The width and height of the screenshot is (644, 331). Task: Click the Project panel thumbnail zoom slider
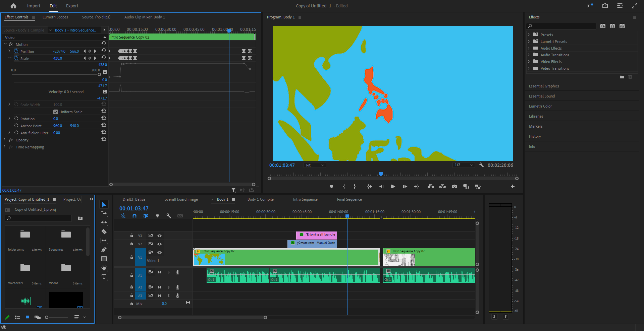tap(47, 317)
